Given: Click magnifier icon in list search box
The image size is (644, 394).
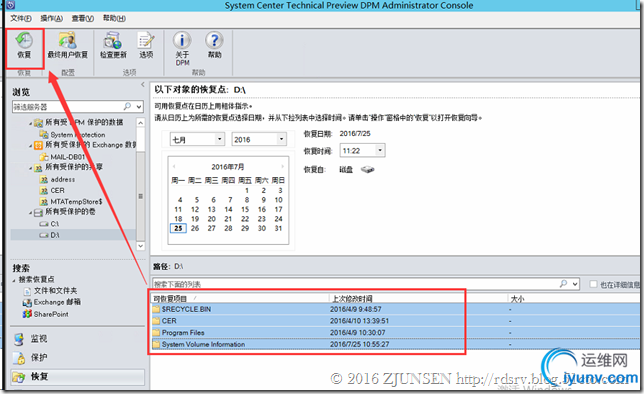Looking at the screenshot, I should (x=564, y=283).
